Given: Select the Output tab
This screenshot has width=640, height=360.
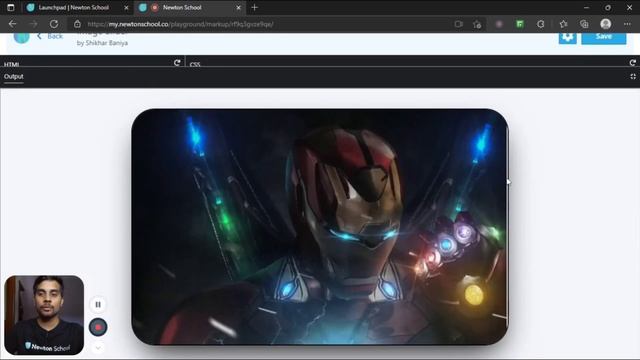Looking at the screenshot, I should click(13, 76).
